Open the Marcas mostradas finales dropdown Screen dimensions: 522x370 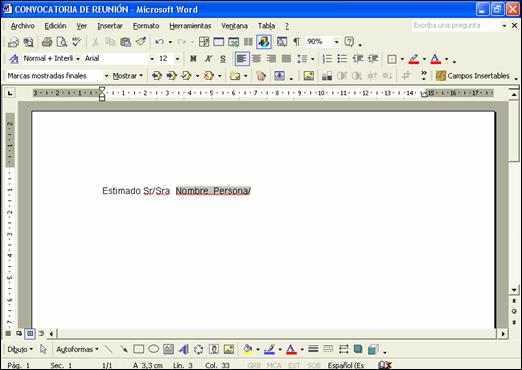(106, 76)
